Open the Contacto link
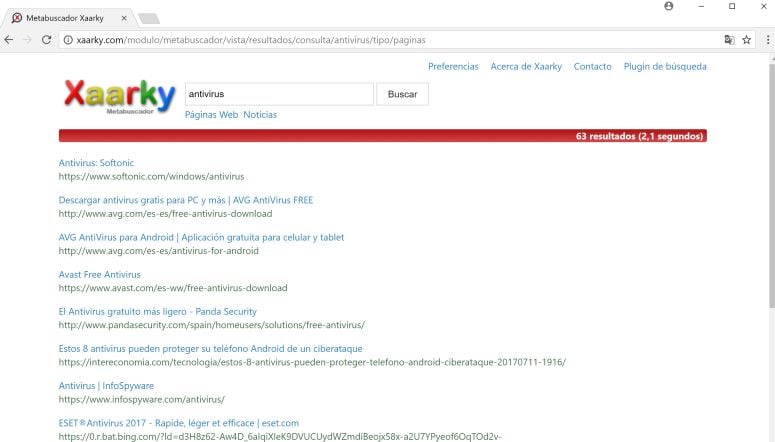 592,66
